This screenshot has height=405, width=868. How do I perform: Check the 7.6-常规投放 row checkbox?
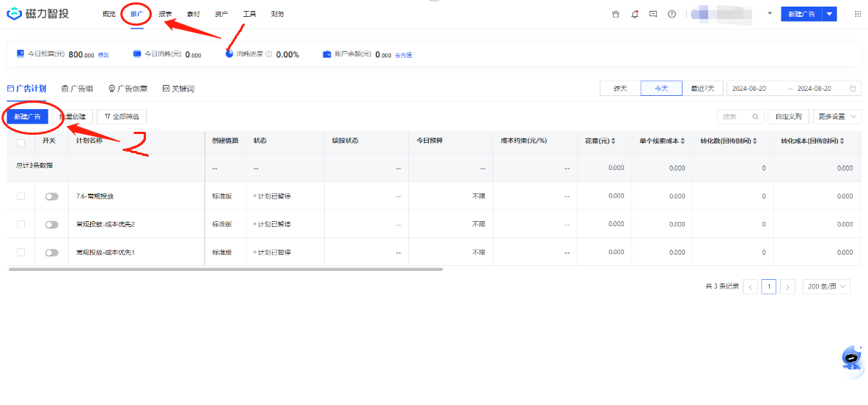tap(21, 196)
